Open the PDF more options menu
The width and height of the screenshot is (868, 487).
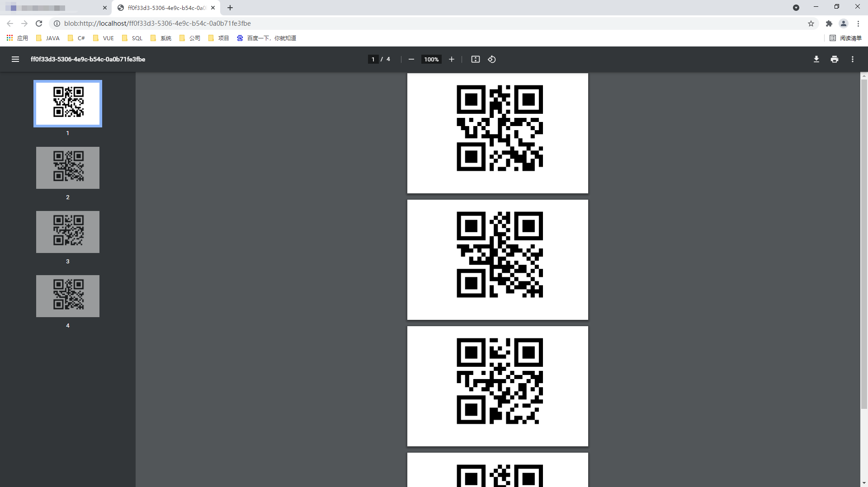point(852,59)
